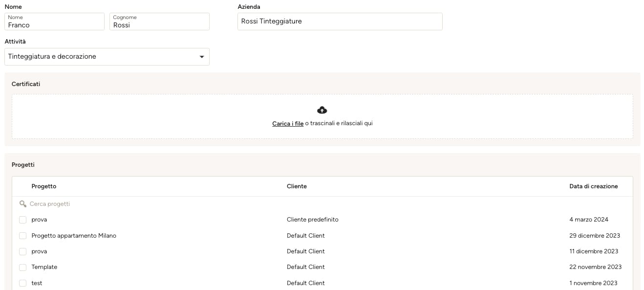Image resolution: width=644 pixels, height=290 pixels.
Task: Focus the Cognome field with Rossi
Action: [160, 22]
